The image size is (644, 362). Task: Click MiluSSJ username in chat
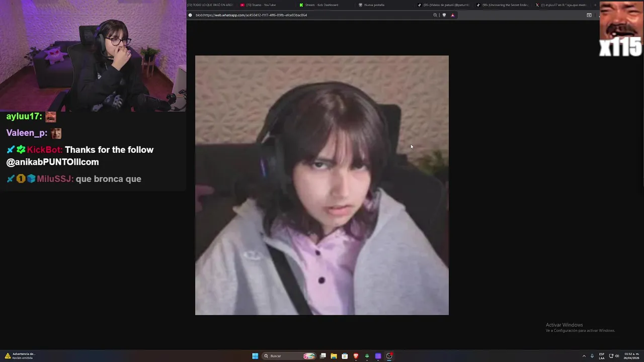coord(55,179)
